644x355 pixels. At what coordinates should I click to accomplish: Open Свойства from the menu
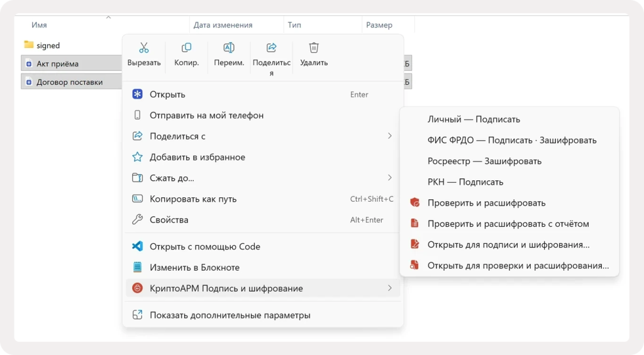263,219
